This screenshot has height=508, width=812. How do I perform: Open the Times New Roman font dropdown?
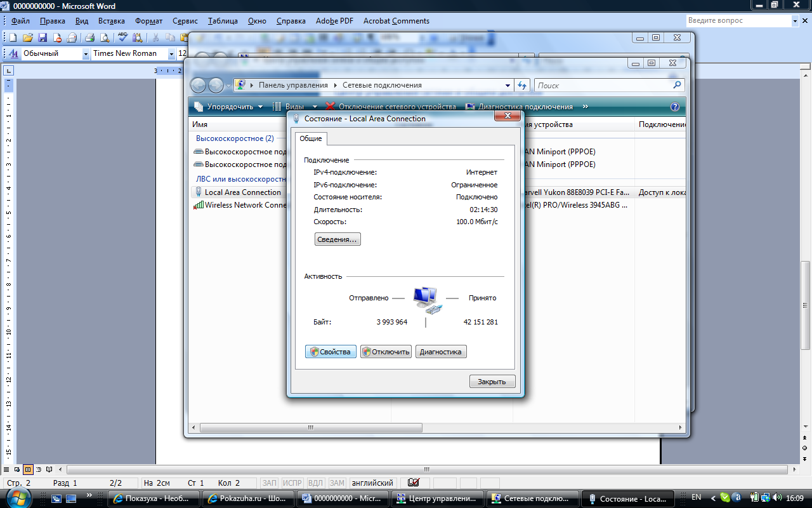coord(171,54)
